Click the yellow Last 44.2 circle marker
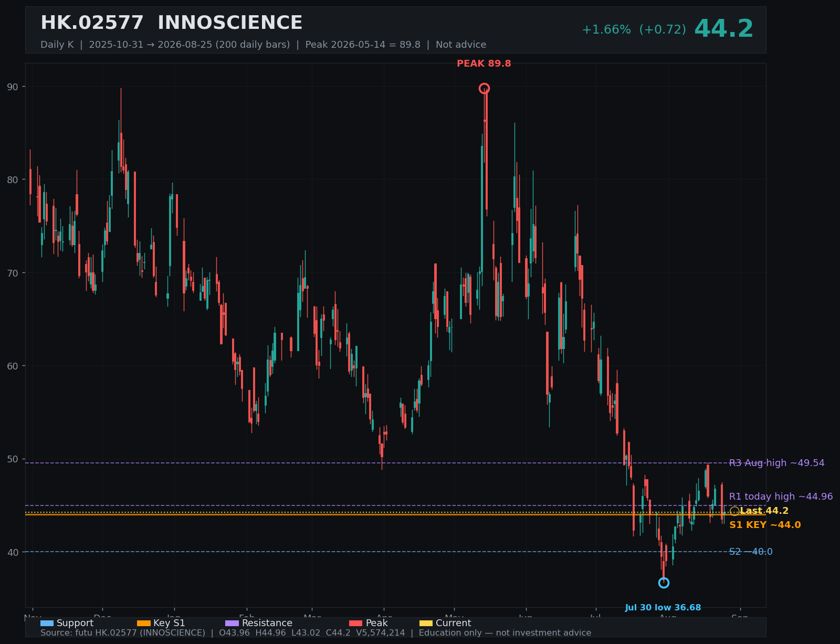The height and width of the screenshot is (644, 840). (x=734, y=511)
